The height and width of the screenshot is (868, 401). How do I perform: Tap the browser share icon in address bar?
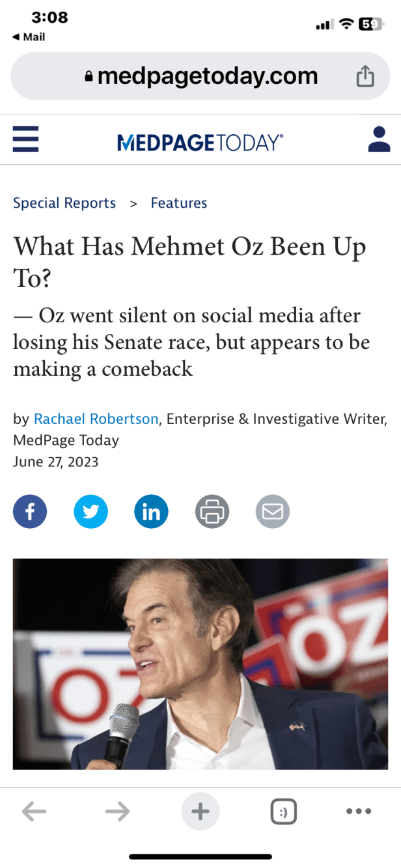coord(365,77)
